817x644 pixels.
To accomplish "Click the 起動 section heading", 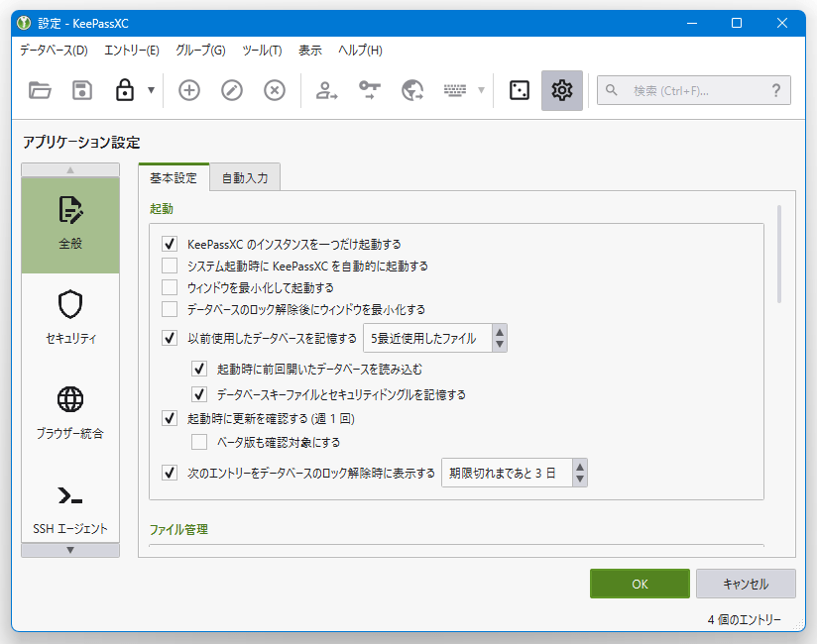I will coord(162,209).
